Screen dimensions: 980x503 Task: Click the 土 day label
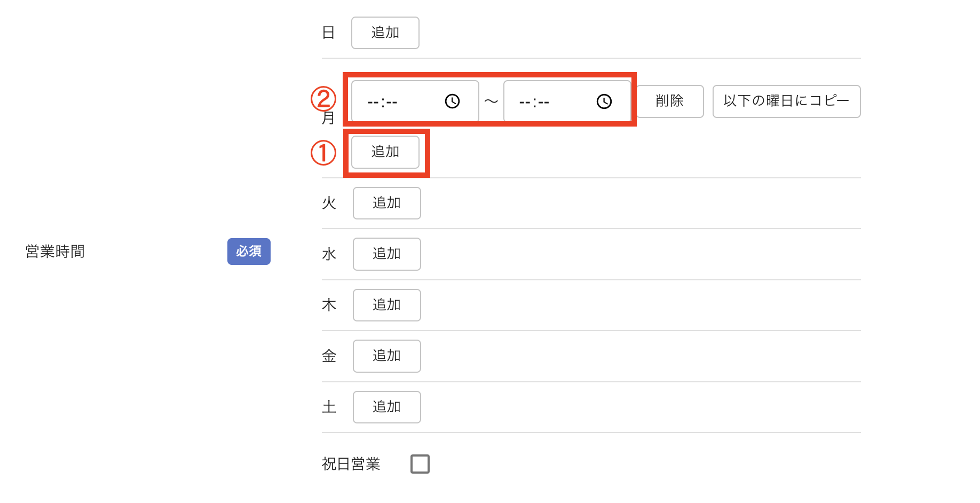pos(329,407)
